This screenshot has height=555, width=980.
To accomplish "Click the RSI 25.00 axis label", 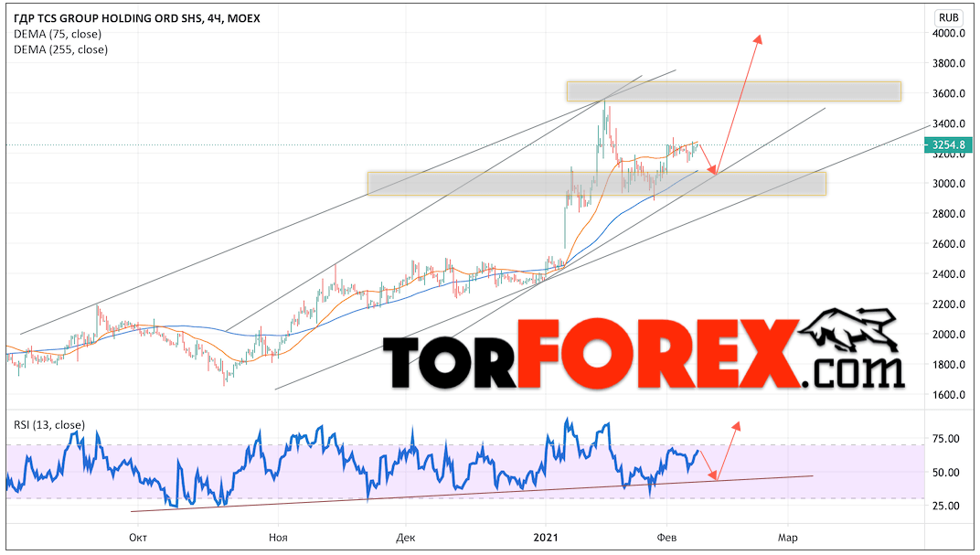I will (x=945, y=506).
